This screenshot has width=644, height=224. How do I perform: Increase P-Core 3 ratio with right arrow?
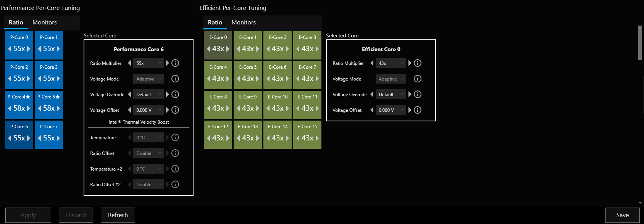pyautogui.click(x=58, y=79)
